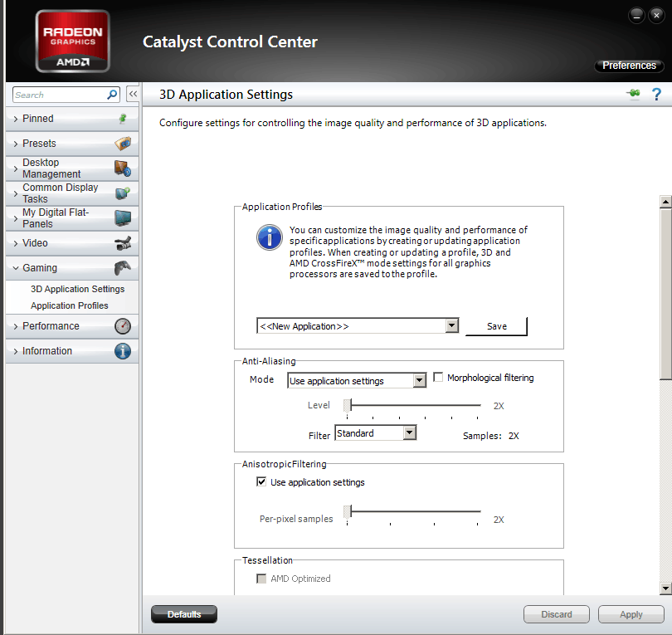Click the green pin icon beside Pinned
The height and width of the screenshot is (635, 672).
click(123, 119)
